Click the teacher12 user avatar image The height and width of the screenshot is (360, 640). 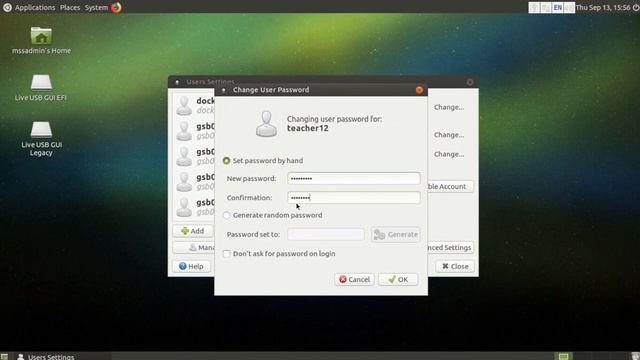pos(266,124)
